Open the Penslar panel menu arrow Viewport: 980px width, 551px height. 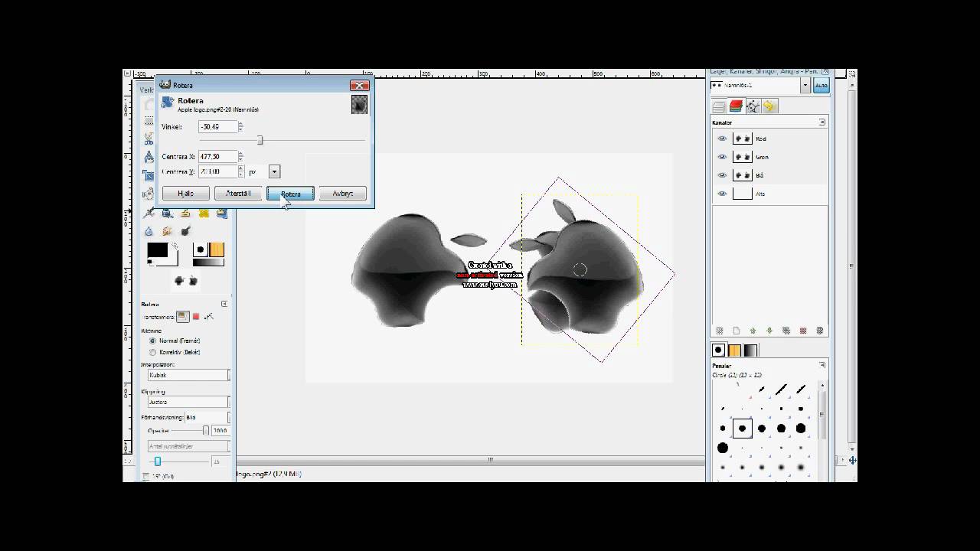click(x=822, y=366)
